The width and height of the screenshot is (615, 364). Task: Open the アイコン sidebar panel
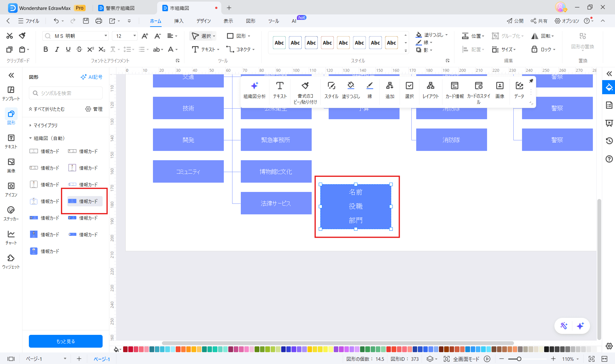(x=11, y=189)
